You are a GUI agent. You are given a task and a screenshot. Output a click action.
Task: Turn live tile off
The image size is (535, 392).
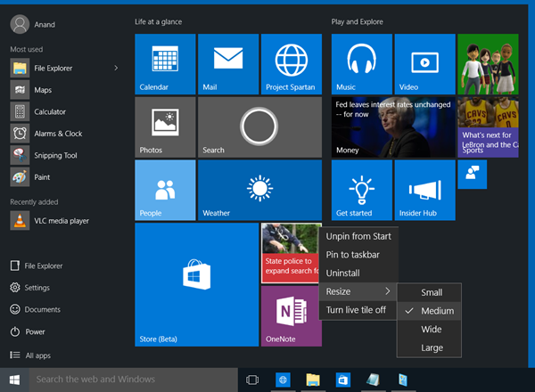tap(356, 310)
